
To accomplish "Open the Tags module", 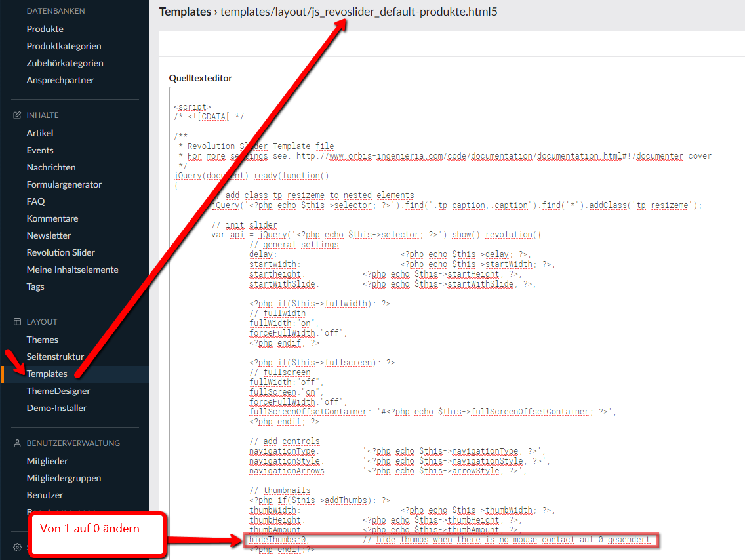I will point(35,287).
